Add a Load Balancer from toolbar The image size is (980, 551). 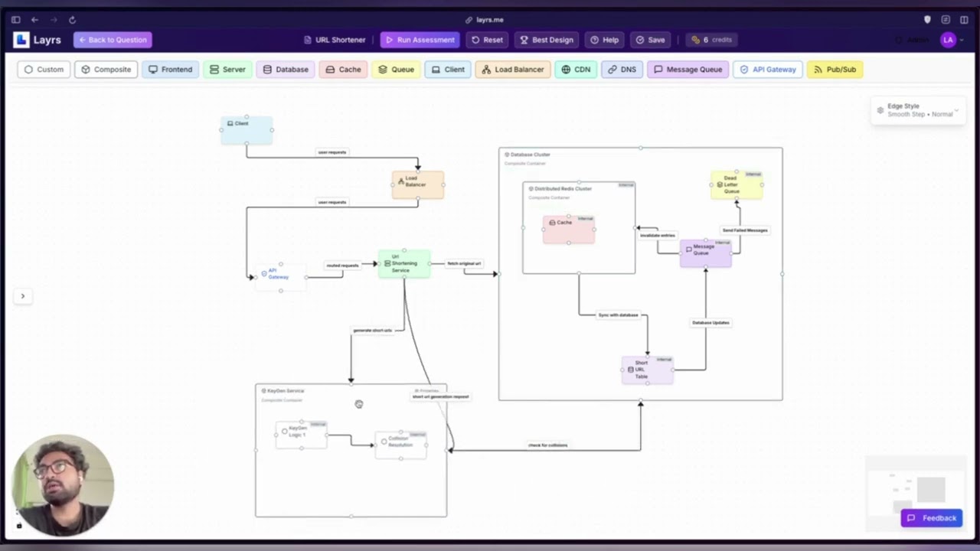(512, 70)
